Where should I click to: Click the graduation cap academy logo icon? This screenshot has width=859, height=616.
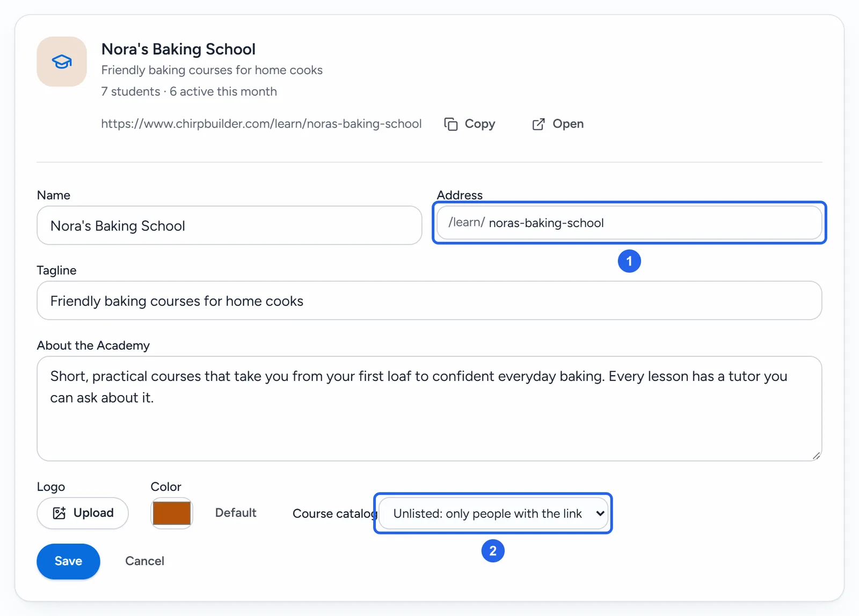(x=62, y=62)
